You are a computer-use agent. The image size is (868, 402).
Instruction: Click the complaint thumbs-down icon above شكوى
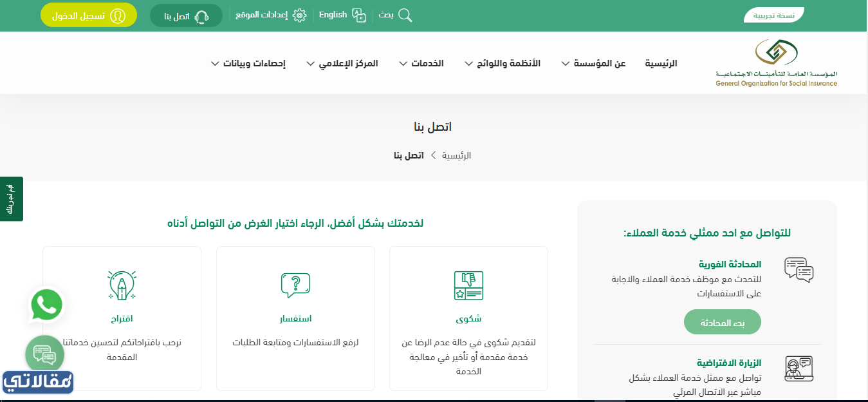click(x=468, y=286)
